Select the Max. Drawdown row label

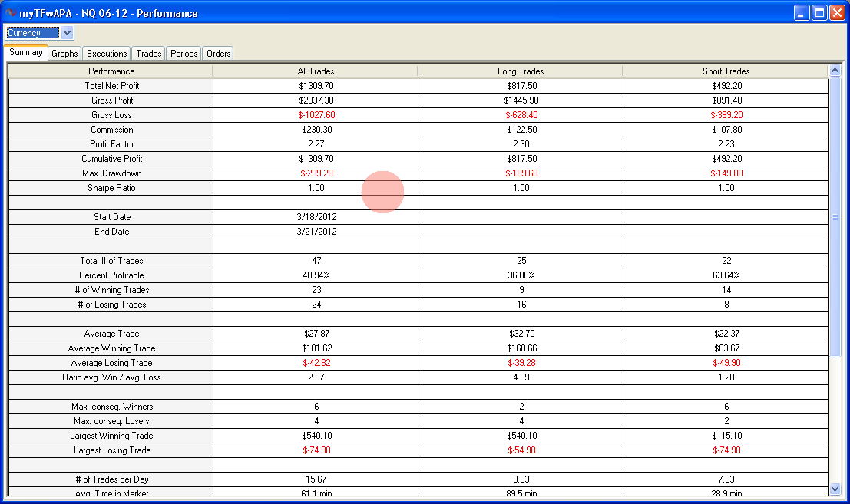tap(111, 173)
